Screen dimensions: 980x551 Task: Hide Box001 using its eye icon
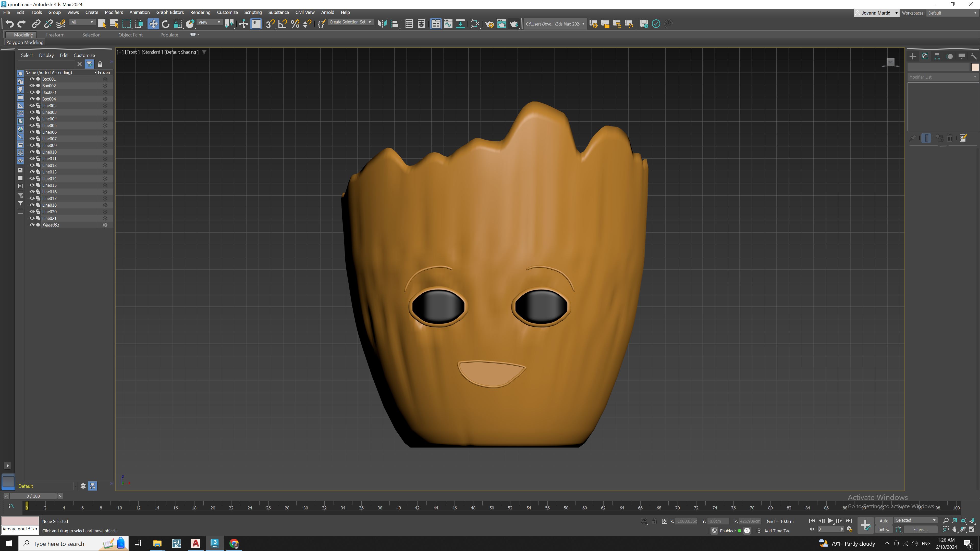pyautogui.click(x=32, y=79)
